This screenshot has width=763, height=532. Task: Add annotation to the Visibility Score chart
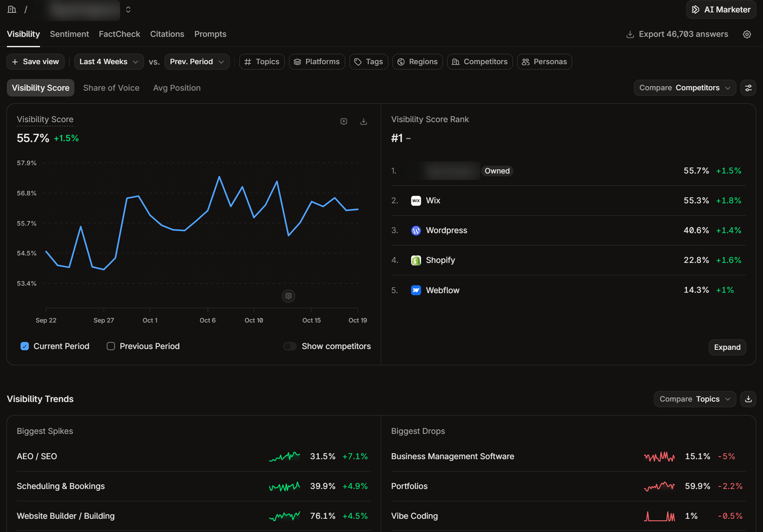[x=344, y=122]
